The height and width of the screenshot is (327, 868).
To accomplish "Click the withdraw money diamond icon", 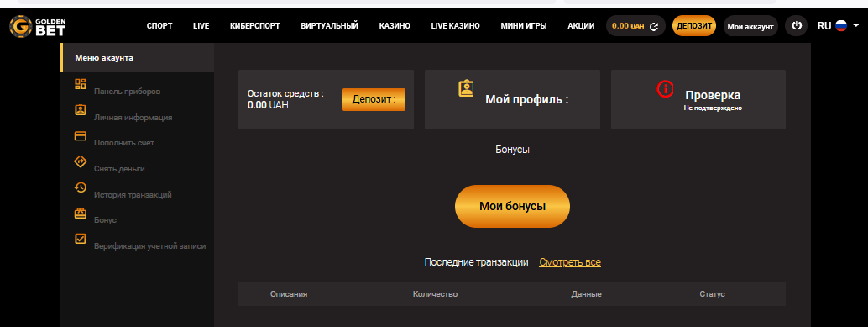I will 81,161.
